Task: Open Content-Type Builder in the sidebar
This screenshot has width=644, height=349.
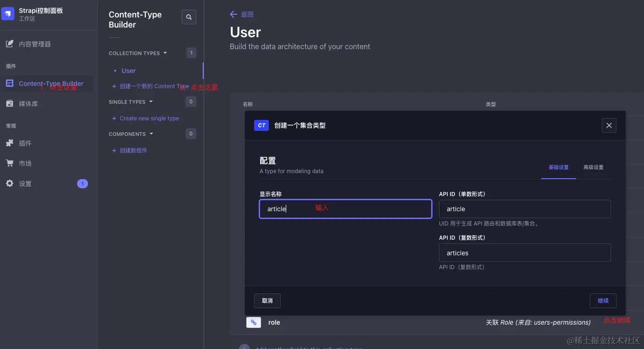Action: 47,84
